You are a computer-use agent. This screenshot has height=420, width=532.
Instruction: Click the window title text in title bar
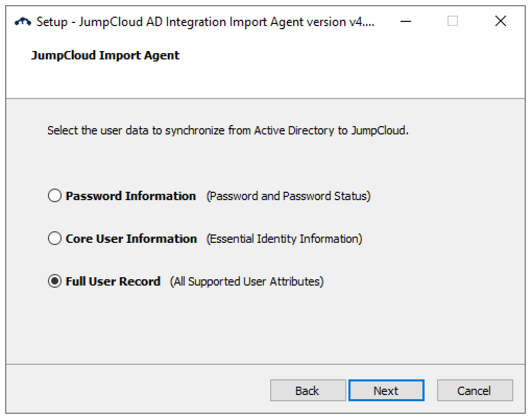[x=205, y=22]
